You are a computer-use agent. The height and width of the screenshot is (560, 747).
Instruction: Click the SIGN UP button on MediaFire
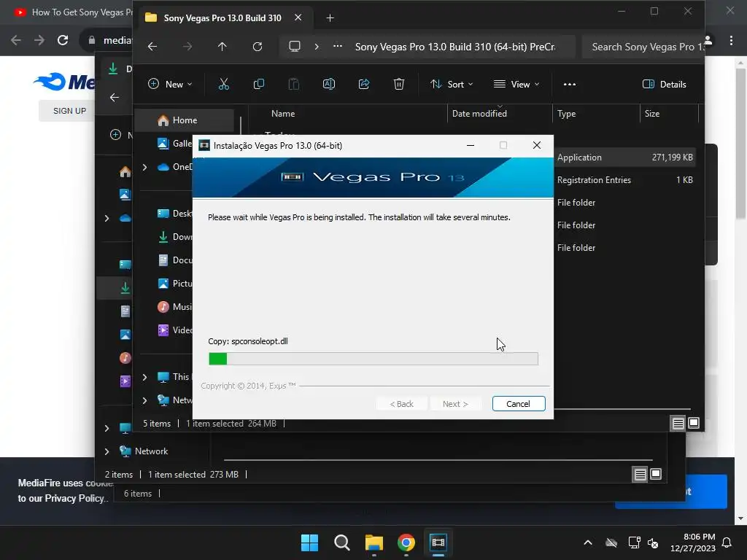(x=69, y=111)
